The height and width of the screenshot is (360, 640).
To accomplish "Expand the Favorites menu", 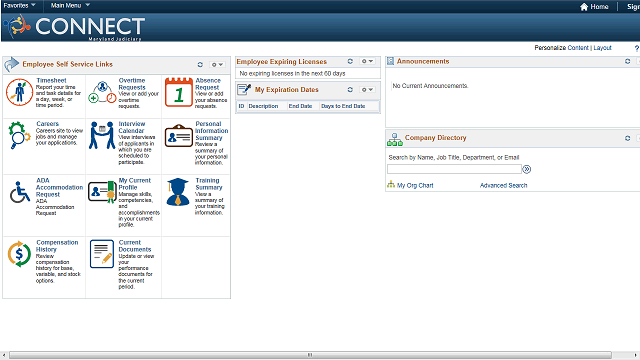I will (x=19, y=5).
